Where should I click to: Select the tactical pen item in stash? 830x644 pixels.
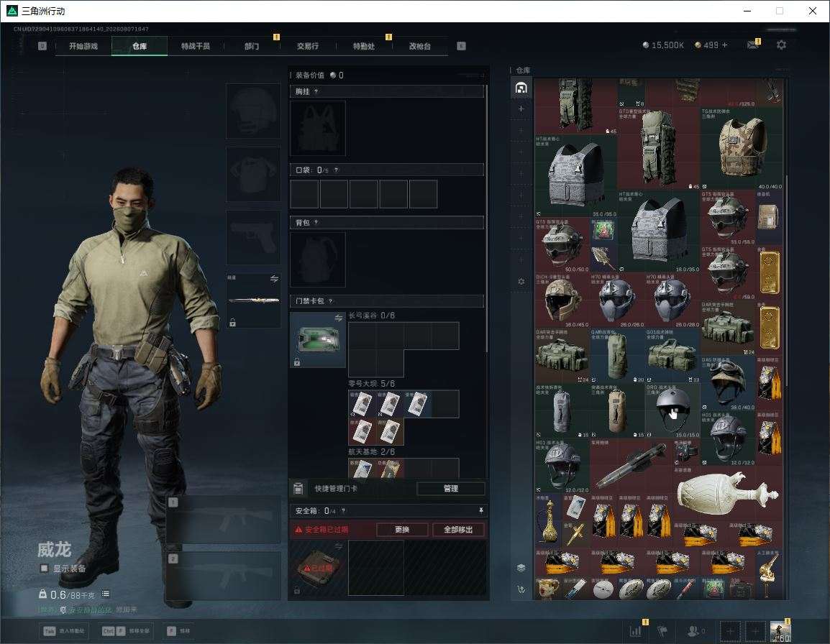(631, 465)
